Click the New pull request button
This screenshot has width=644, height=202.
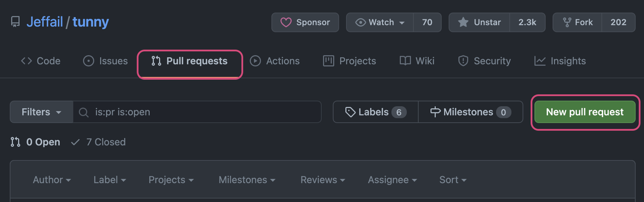coord(585,112)
